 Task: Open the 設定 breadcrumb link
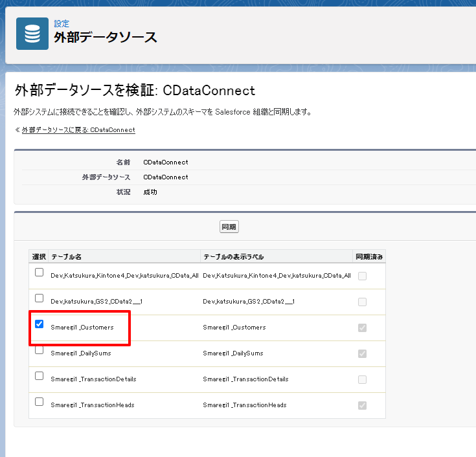tap(62, 23)
